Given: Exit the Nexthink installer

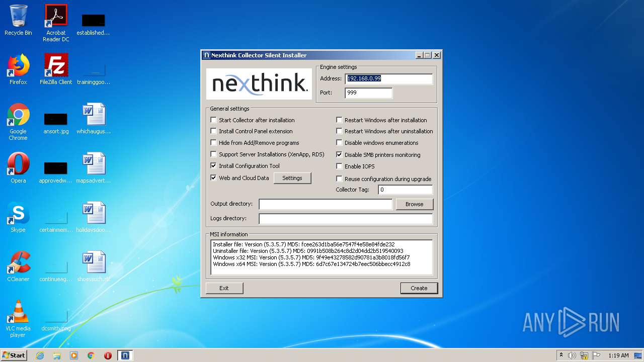Looking at the screenshot, I should [224, 288].
